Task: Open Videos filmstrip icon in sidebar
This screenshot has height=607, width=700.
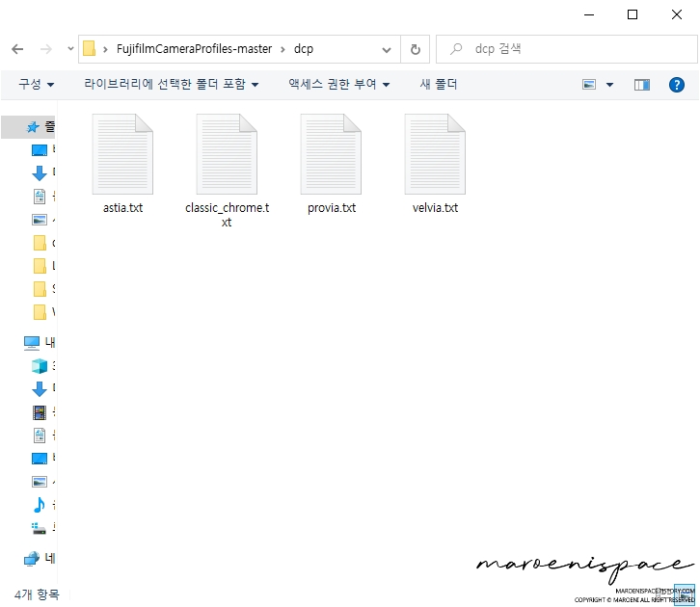Action: tap(40, 412)
